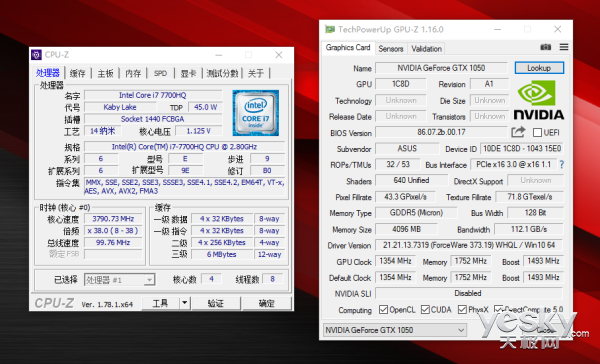Click the 二级 cache 4 x 256 KBytes value
This screenshot has height=364, width=600.
tap(222, 243)
